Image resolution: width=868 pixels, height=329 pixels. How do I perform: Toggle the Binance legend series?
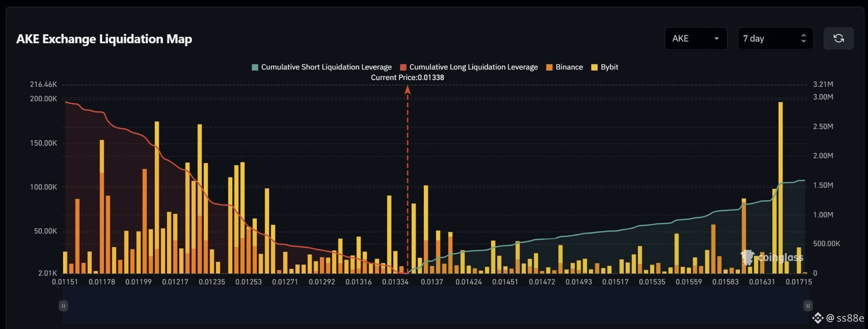[x=565, y=67]
